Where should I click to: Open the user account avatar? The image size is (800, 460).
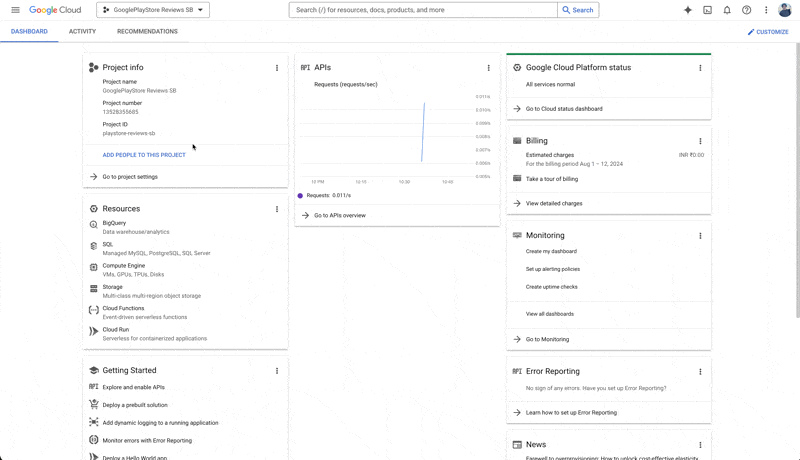coord(785,10)
